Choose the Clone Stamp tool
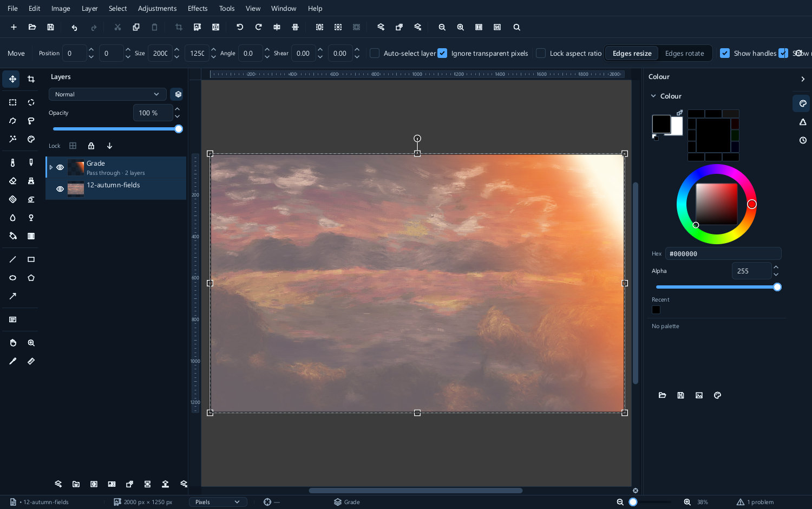 (x=31, y=181)
